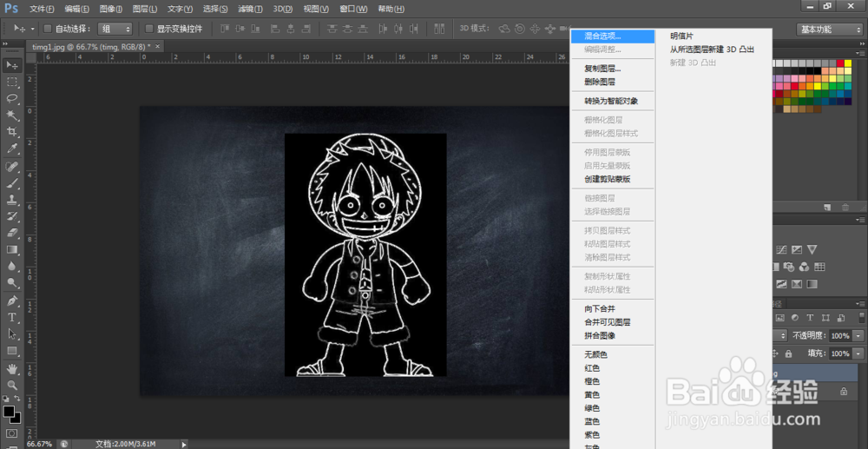Screen dimensions: 868x449
Task: Toggle Quick Mask mode icon
Action: click(11, 433)
